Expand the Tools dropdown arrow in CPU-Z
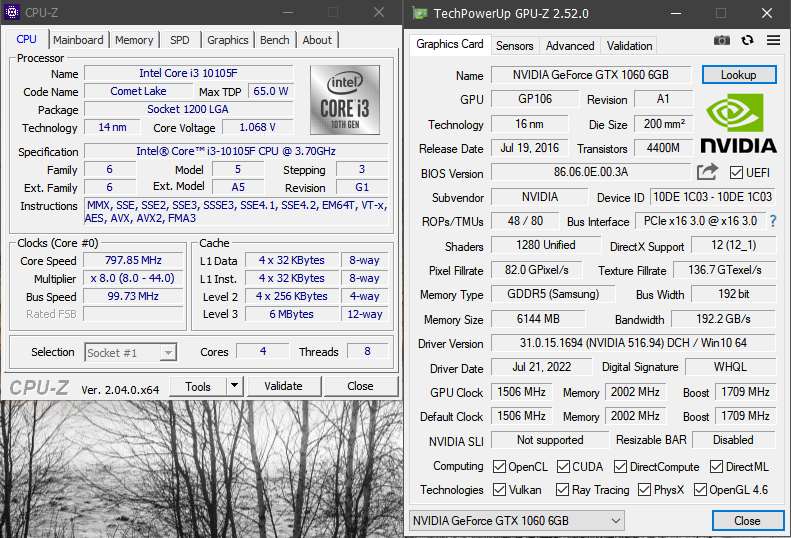The height and width of the screenshot is (538, 791). click(235, 386)
